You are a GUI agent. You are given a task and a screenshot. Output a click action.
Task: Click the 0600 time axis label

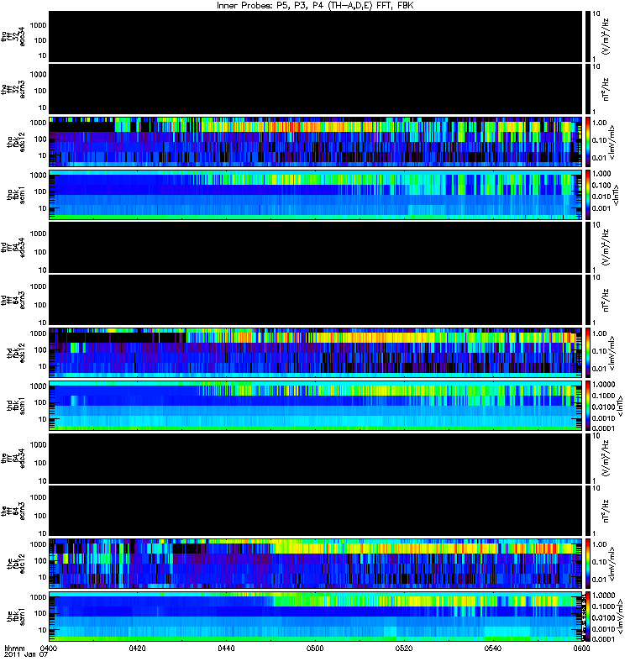581,648
